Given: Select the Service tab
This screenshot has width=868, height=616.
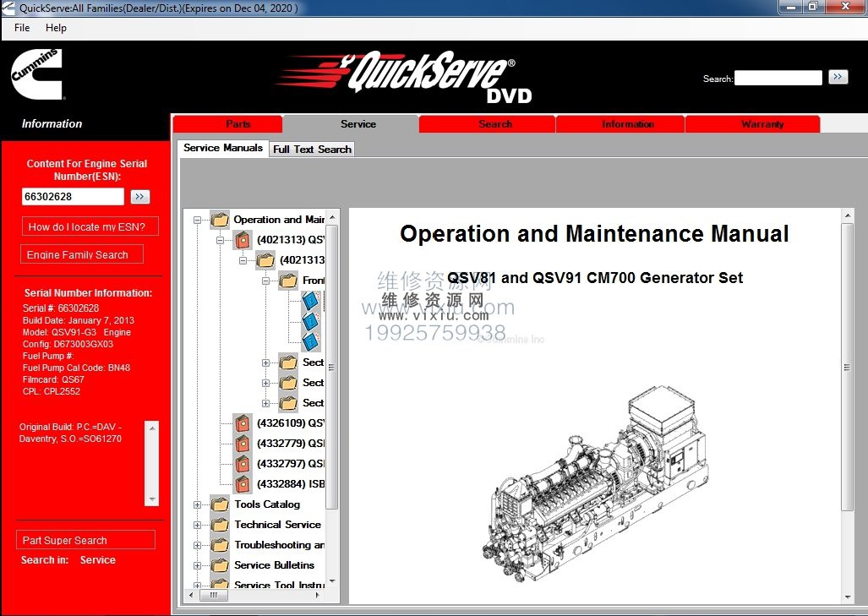Looking at the screenshot, I should pos(352,124).
